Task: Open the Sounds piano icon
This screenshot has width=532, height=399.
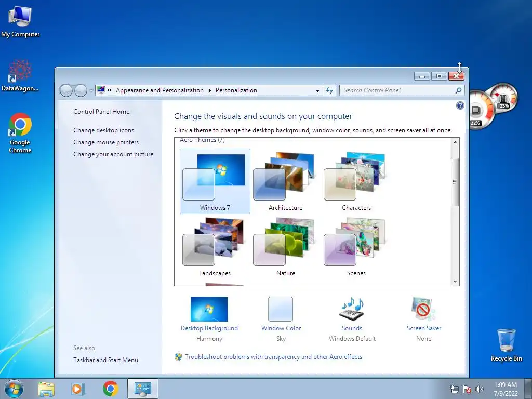Action: [x=352, y=309]
